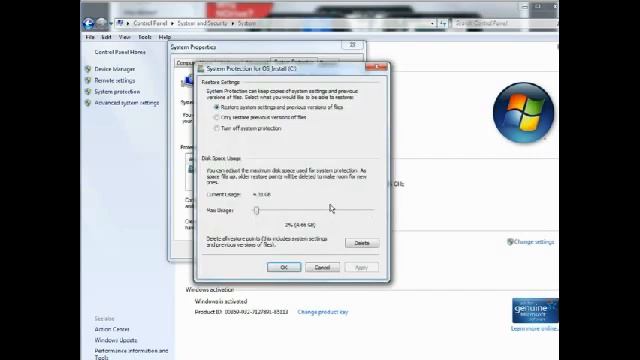Go to Control Panel Home
This screenshot has height=360, width=640.
coord(120,52)
